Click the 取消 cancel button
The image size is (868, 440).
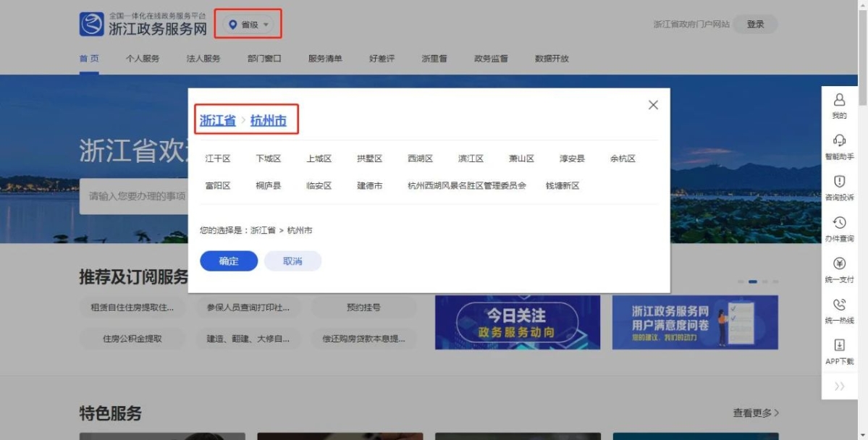coord(292,261)
